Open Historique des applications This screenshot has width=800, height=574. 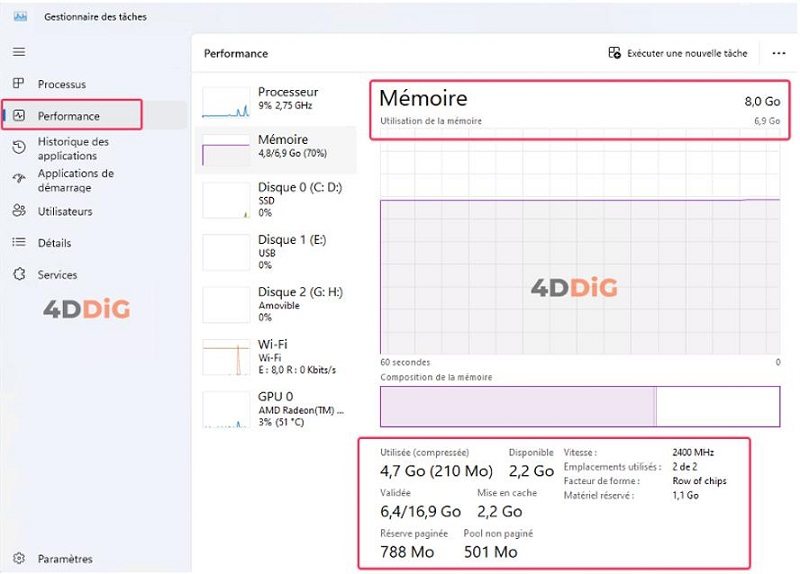click(94, 148)
